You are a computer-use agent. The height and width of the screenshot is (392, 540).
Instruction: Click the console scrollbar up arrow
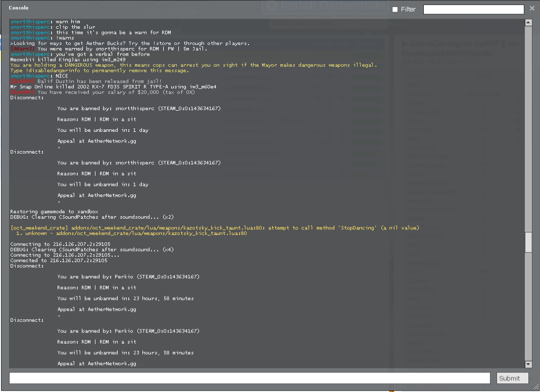point(528,22)
